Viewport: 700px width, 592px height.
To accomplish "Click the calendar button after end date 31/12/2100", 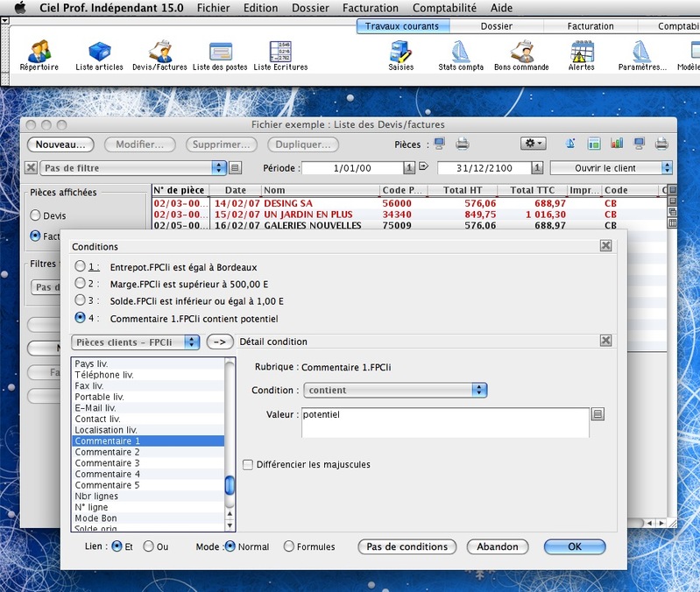I will 537,168.
